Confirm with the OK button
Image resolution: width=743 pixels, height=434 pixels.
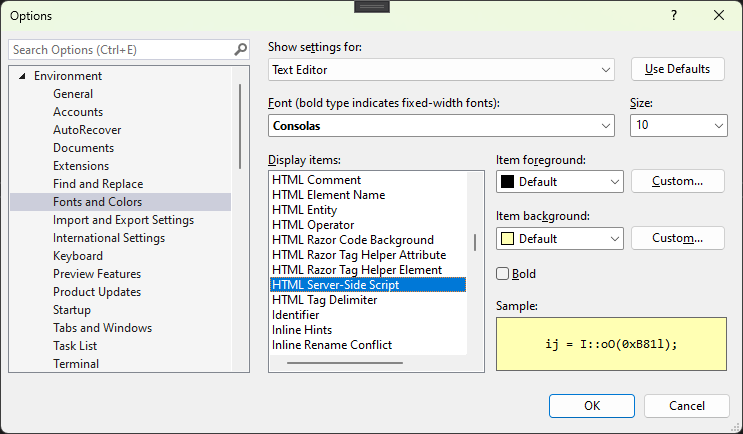(x=592, y=405)
